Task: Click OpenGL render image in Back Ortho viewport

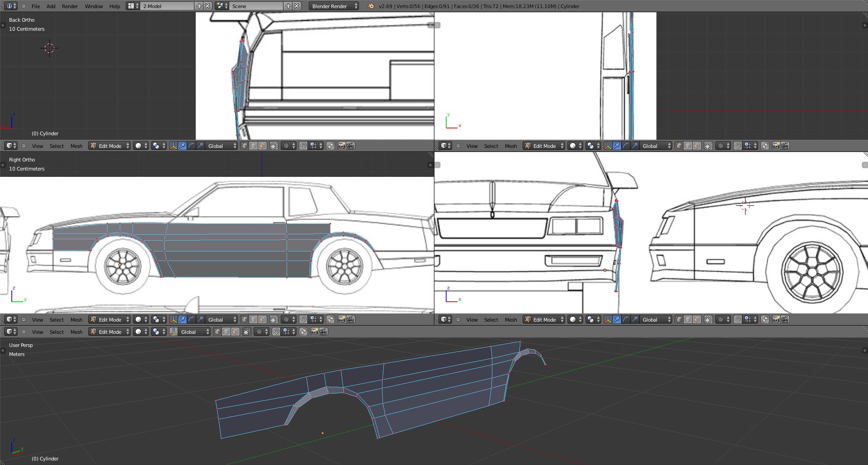Action: [341, 146]
